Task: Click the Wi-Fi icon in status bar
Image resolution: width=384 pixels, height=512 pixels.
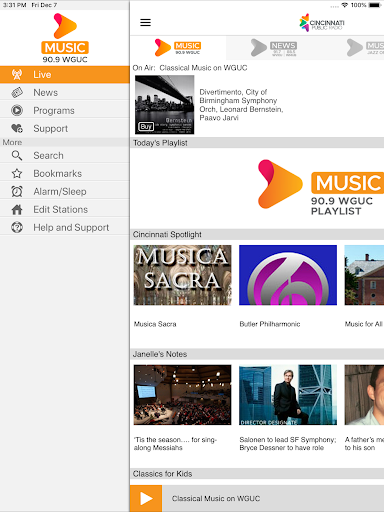Action: point(345,5)
